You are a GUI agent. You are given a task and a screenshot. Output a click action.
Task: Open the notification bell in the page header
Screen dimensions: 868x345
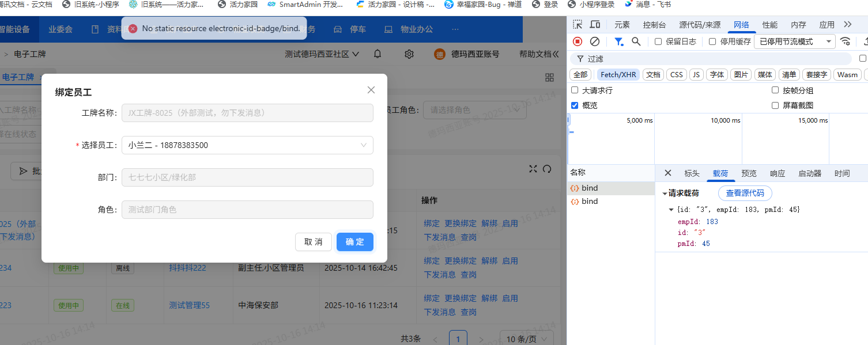(378, 54)
